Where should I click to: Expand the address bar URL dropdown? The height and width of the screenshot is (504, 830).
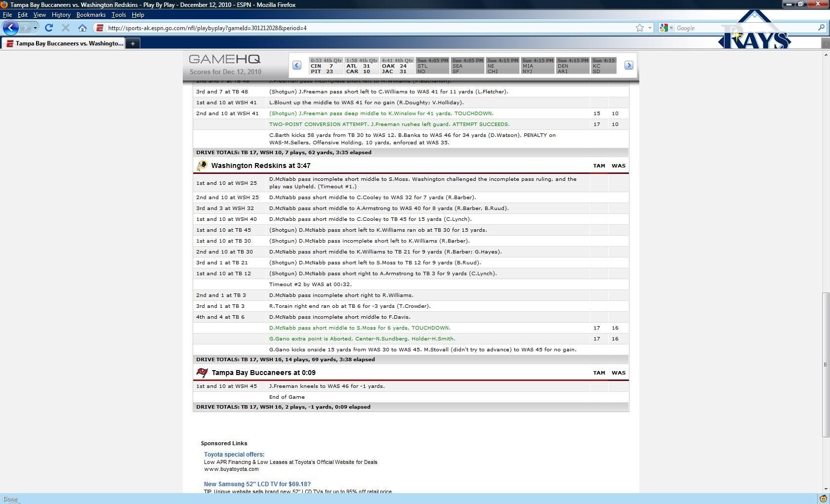point(650,28)
